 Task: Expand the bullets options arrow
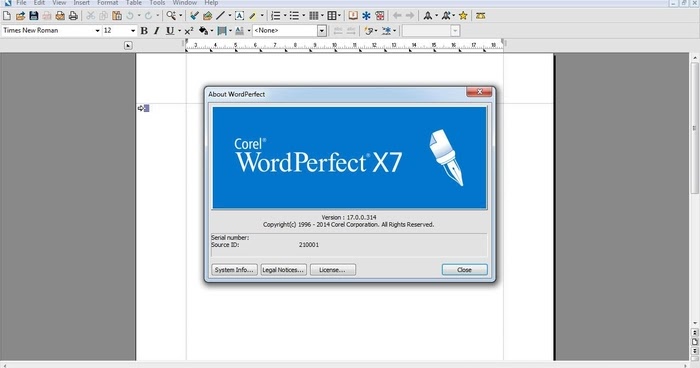coord(304,16)
